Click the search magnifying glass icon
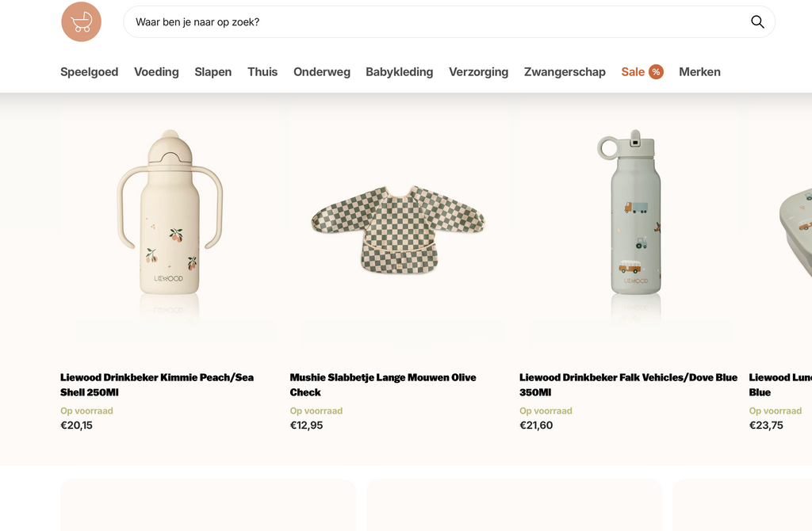 click(757, 22)
